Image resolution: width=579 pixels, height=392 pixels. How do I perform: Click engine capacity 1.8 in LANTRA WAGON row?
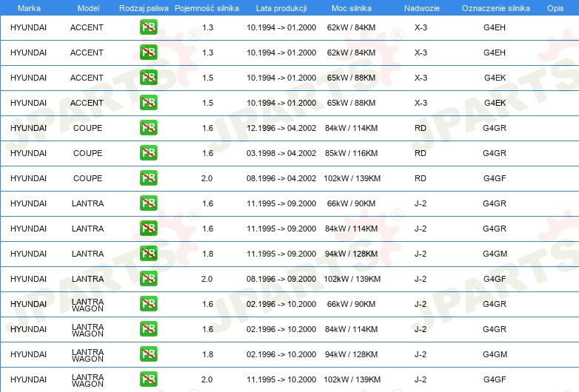(207, 354)
